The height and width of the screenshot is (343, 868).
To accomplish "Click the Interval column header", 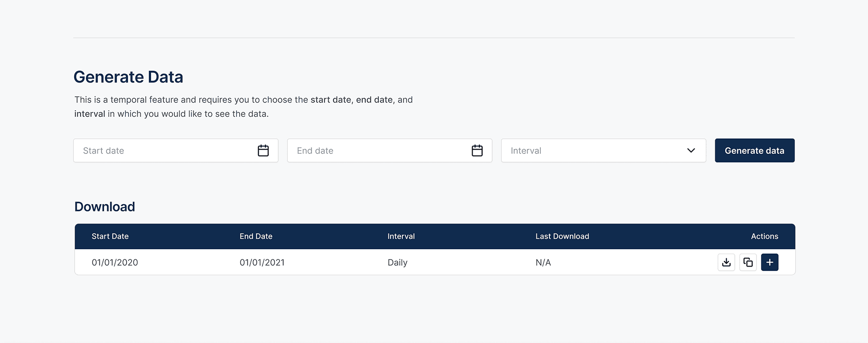I will pyautogui.click(x=401, y=236).
